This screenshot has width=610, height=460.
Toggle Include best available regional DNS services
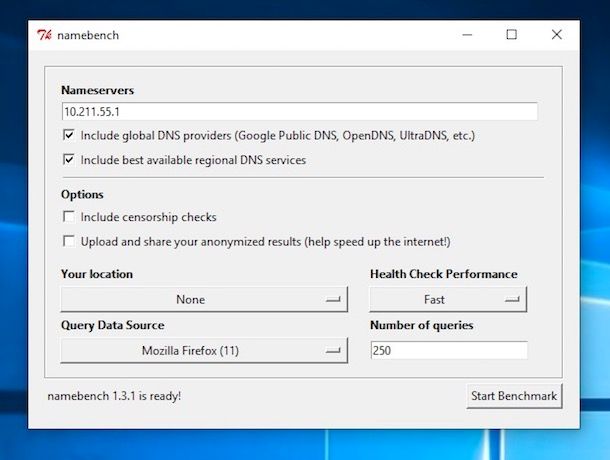click(69, 160)
